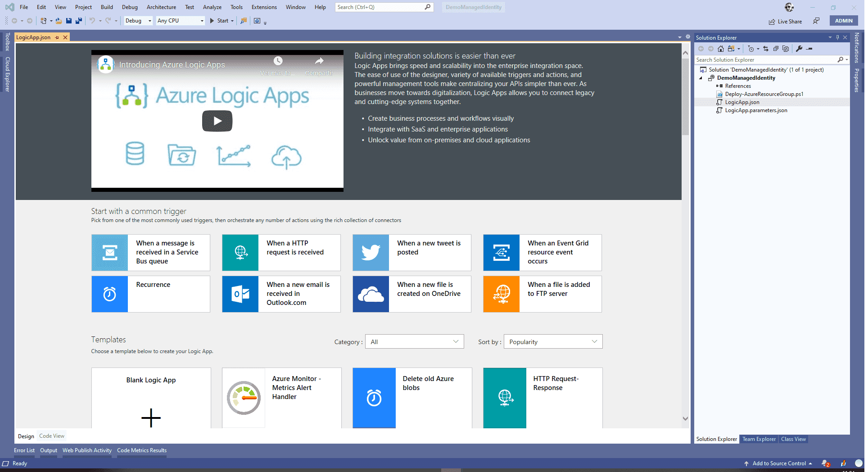Collapse the DemoManagedIdentity project node
Screen dimensions: 868x472
click(x=701, y=78)
